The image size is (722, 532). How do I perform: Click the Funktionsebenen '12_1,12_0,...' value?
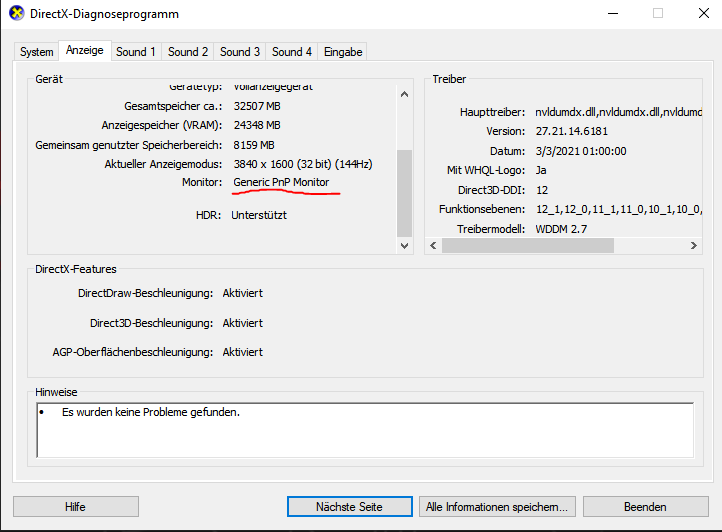tap(619, 210)
